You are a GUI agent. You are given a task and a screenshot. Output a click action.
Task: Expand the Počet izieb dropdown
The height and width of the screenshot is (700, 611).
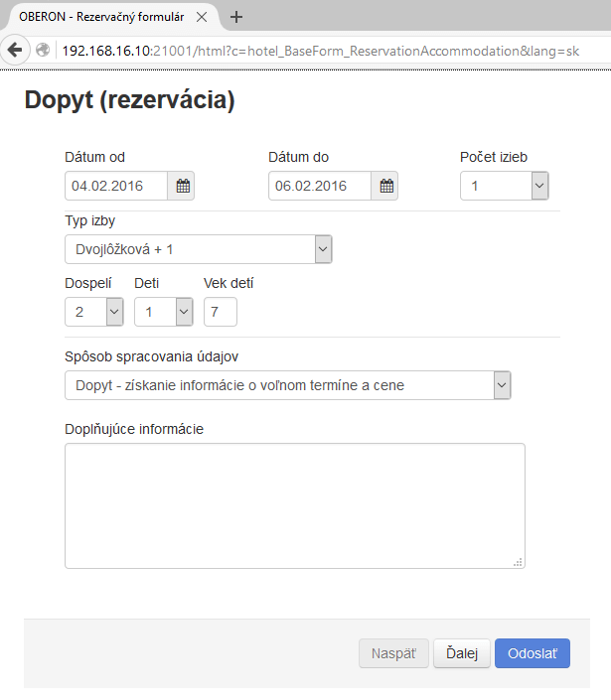click(504, 186)
